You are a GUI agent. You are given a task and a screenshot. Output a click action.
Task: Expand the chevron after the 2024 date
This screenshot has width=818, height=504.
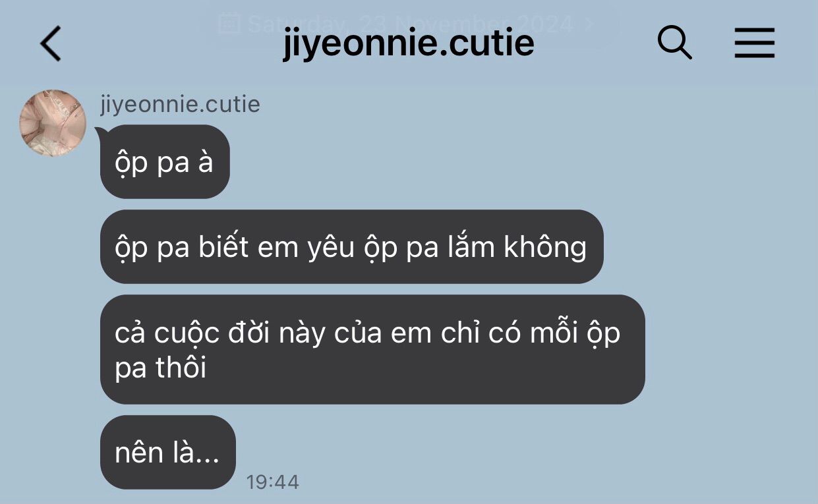click(x=589, y=24)
